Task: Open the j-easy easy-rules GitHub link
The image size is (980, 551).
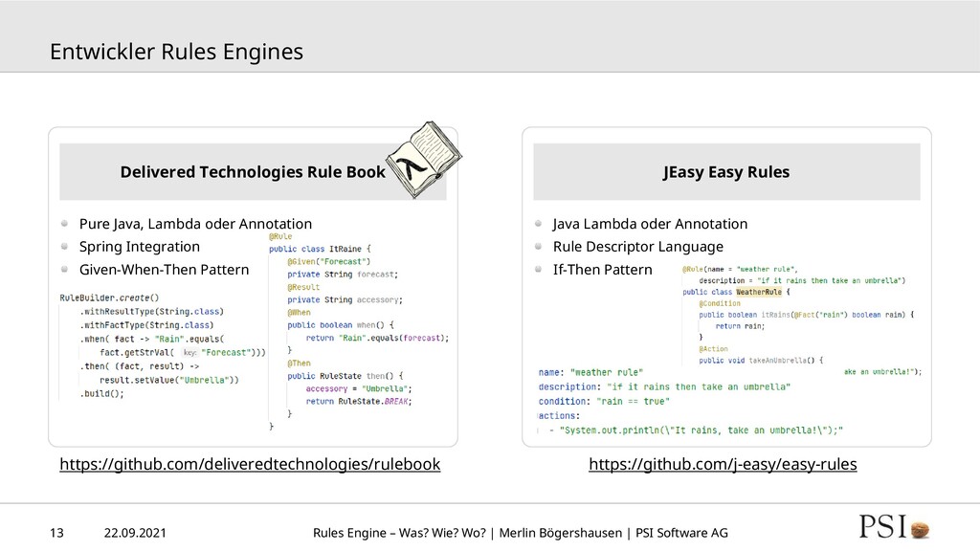Action: point(723,464)
